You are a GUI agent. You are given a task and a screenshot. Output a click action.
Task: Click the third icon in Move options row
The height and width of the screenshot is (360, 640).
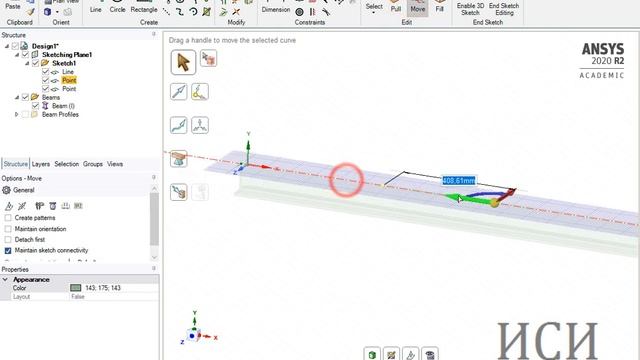40,206
